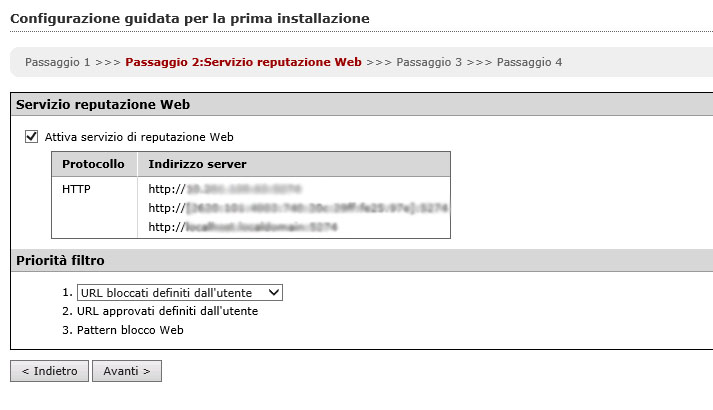Image resolution: width=713 pixels, height=410 pixels.
Task: Go back with the Indietro button
Action: point(49,371)
